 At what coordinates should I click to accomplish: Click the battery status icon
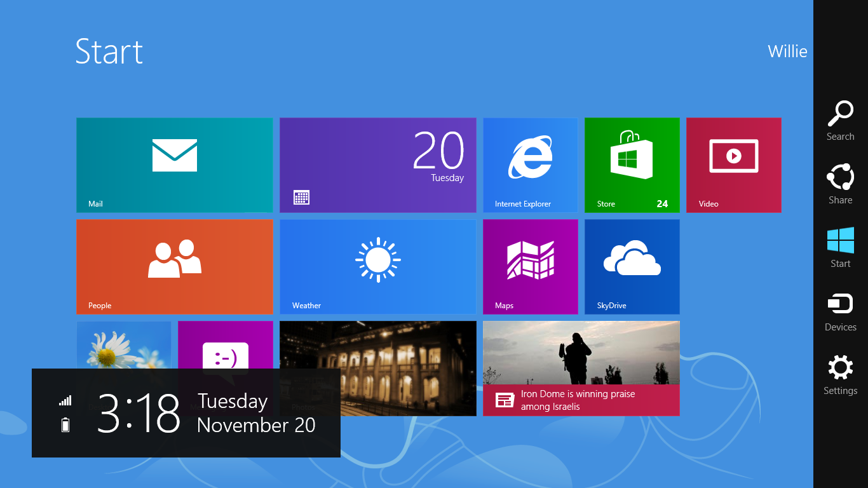[x=65, y=424]
